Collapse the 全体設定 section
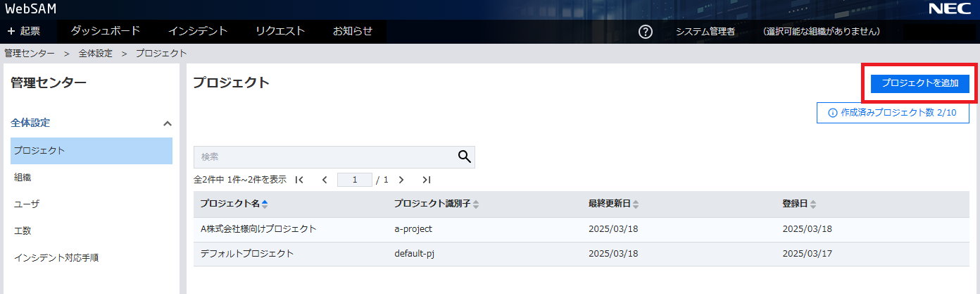 coord(167,123)
